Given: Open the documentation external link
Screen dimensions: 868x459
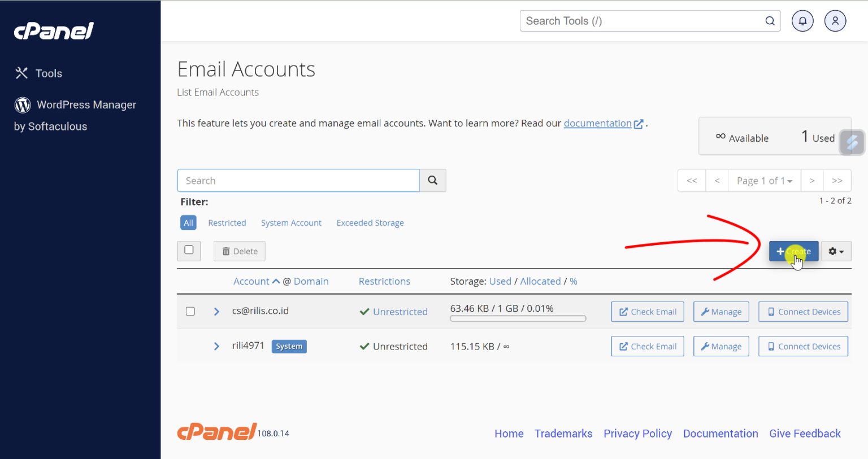Looking at the screenshot, I should [x=597, y=123].
